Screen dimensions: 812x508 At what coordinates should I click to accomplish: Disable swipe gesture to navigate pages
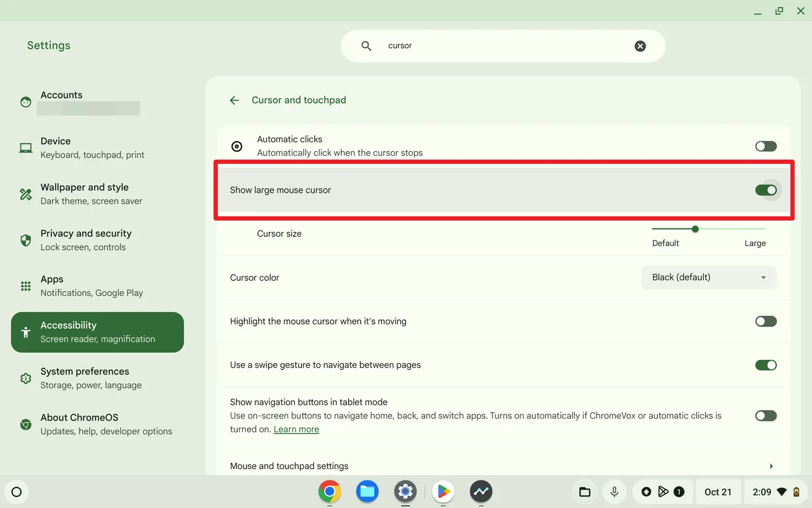(766, 365)
